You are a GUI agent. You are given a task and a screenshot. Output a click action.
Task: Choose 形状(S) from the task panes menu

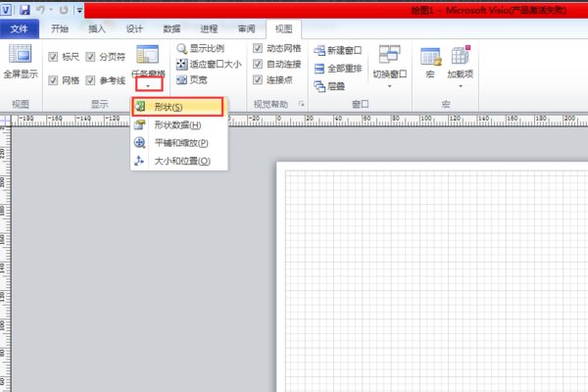(x=178, y=107)
